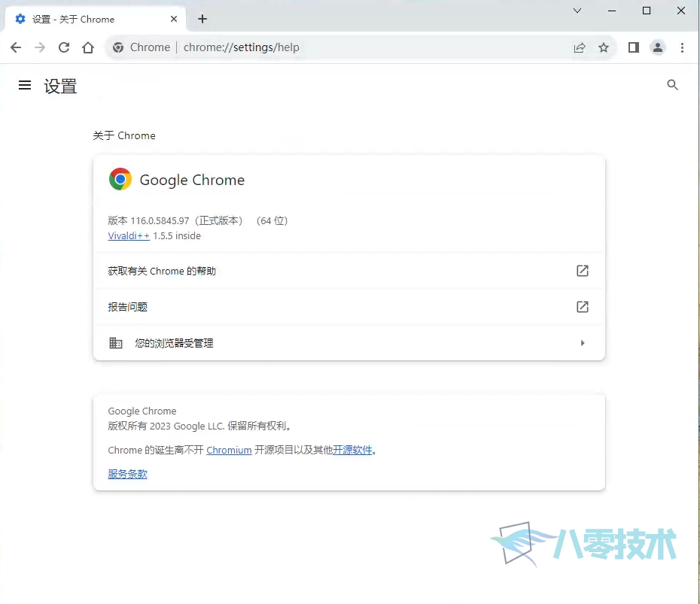This screenshot has height=604, width=700.
Task: Click the version text 116.0.5845.97
Action: pos(160,221)
